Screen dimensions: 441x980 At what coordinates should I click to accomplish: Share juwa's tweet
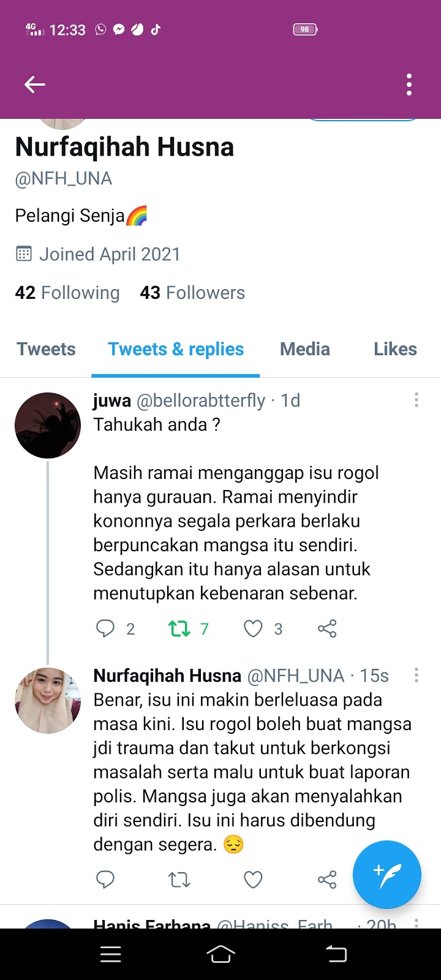point(327,628)
